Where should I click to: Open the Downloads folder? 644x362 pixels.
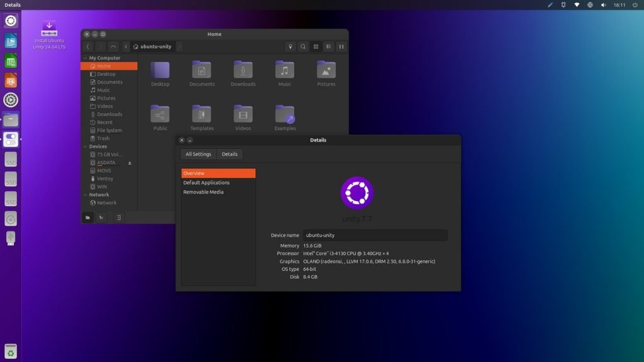click(x=243, y=69)
